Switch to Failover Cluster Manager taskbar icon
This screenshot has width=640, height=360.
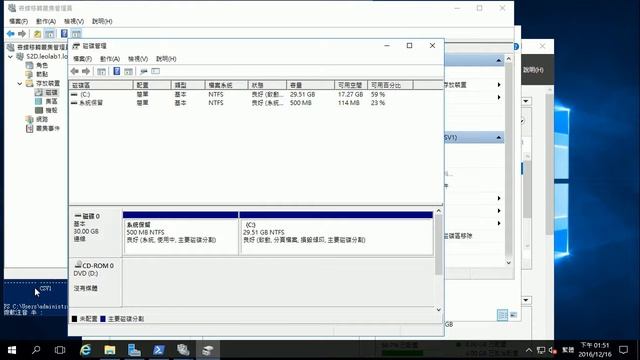coord(183,350)
